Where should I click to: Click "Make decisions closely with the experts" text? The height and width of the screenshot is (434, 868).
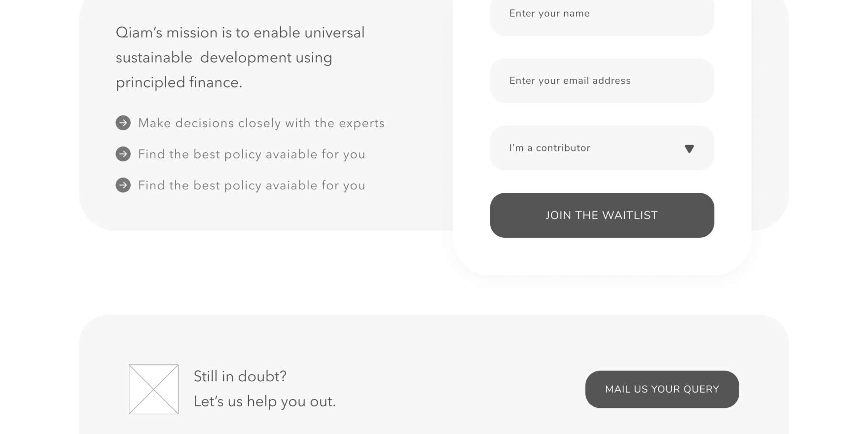click(x=261, y=123)
